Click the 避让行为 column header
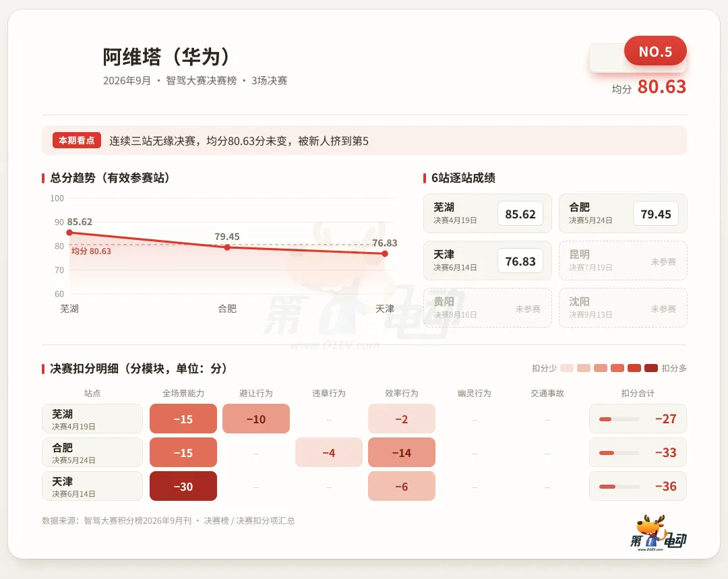The image size is (728, 579). click(256, 393)
